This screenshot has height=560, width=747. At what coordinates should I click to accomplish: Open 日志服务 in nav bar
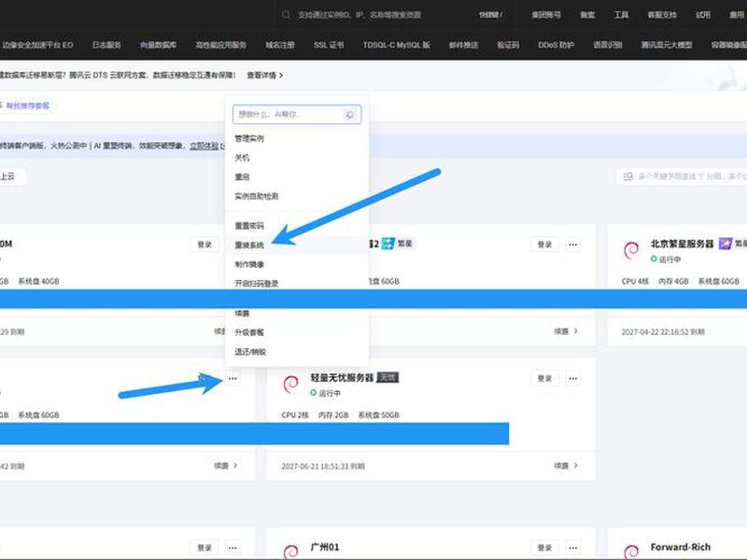click(106, 45)
